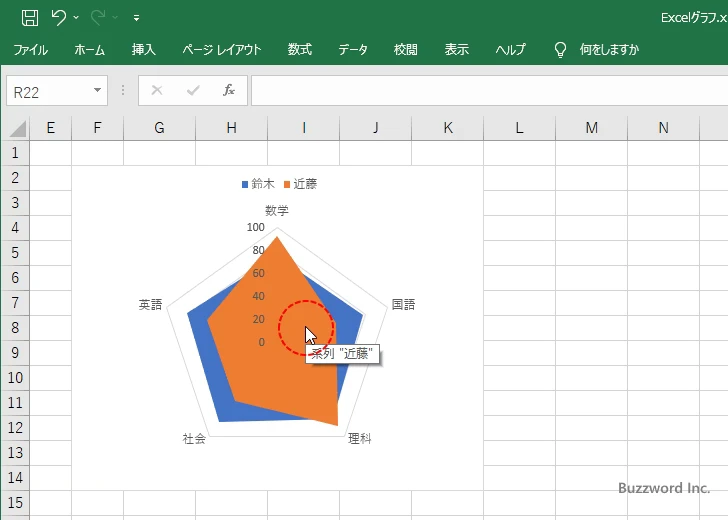Select column F header
Viewport: 728px width, 520px height.
tap(98, 128)
